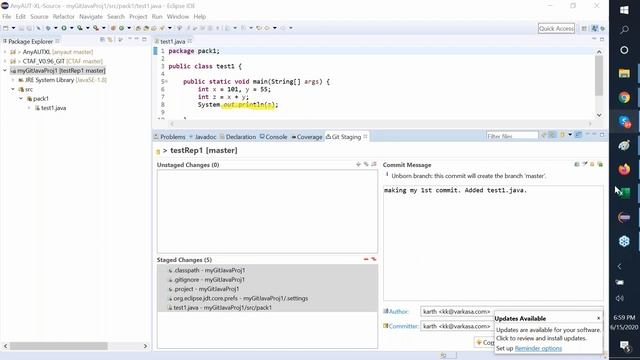Collapse the myGitJavaProj1 project node
The image size is (640, 360).
[x=5, y=71]
